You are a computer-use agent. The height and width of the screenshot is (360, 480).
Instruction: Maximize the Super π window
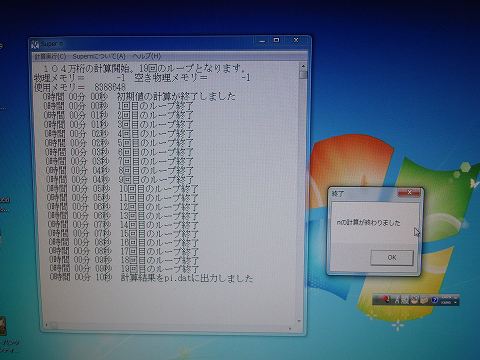pyautogui.click(x=276, y=40)
